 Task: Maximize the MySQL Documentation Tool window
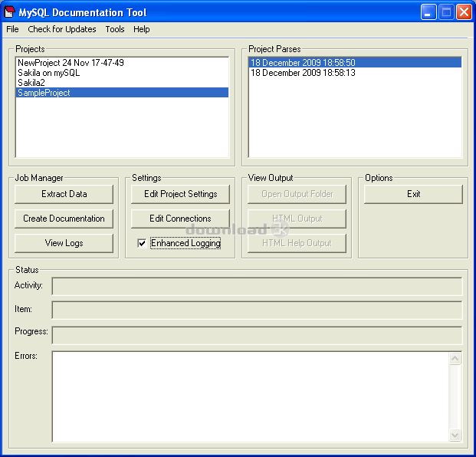[x=446, y=12]
